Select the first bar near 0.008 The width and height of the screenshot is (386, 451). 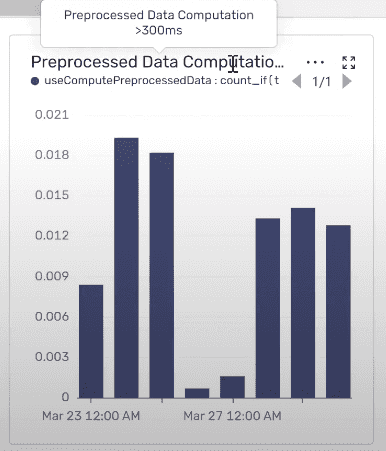(91, 342)
